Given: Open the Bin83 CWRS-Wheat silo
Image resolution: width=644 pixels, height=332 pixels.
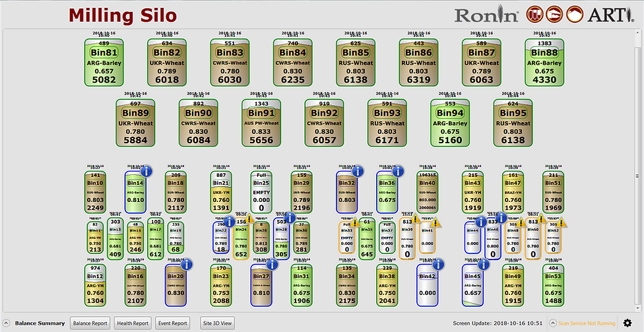Looking at the screenshot, I should click(x=230, y=62).
